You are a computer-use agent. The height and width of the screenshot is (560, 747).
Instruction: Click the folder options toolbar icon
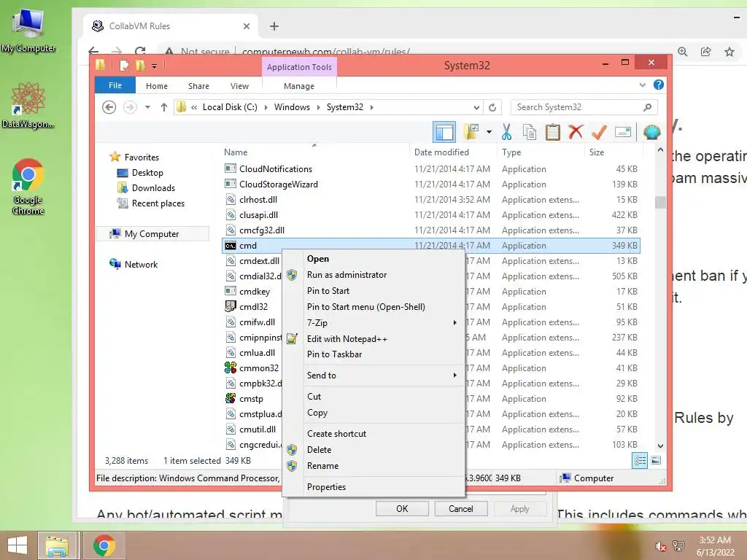[472, 133]
